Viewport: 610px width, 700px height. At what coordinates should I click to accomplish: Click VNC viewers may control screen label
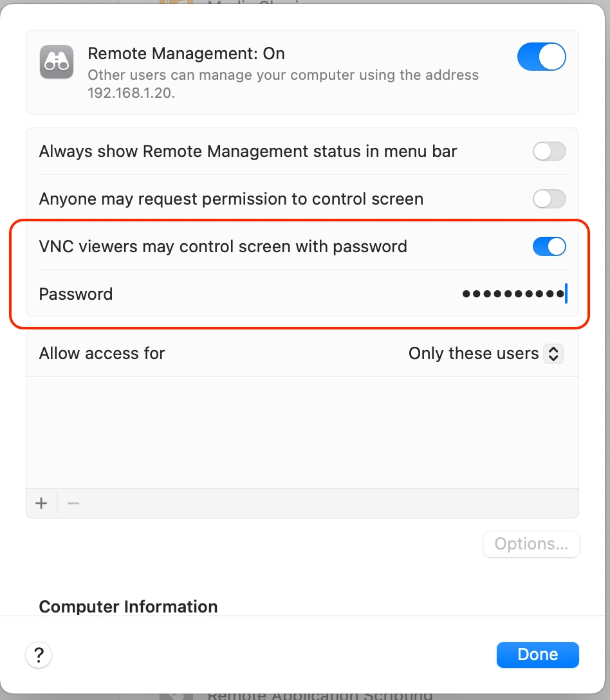(223, 246)
